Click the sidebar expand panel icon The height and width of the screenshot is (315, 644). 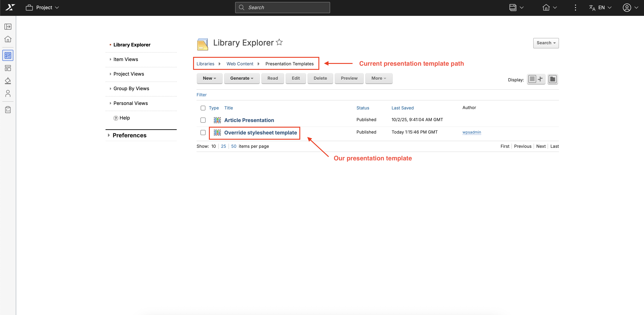pyautogui.click(x=8, y=26)
